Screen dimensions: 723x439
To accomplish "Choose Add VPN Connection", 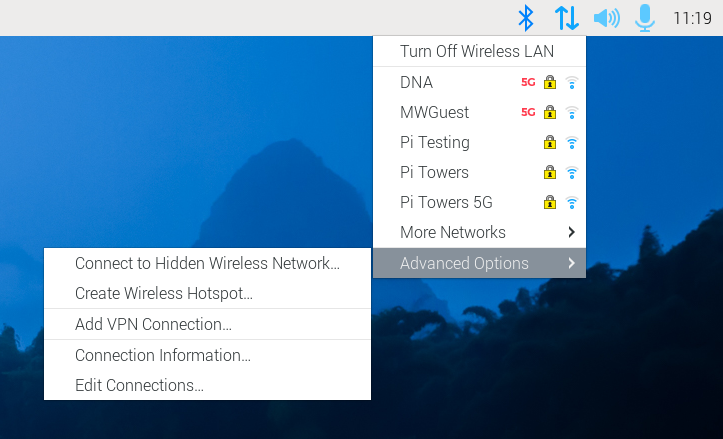I will click(x=153, y=325).
